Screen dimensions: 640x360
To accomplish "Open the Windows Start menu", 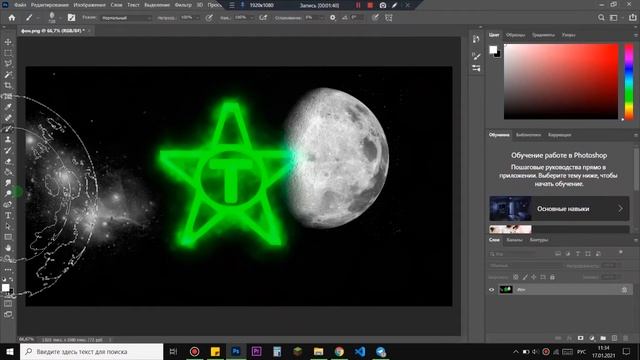I will 9,351.
